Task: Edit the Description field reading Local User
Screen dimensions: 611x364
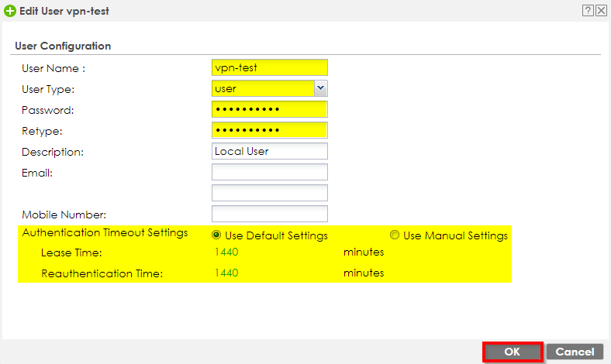Action: click(269, 151)
